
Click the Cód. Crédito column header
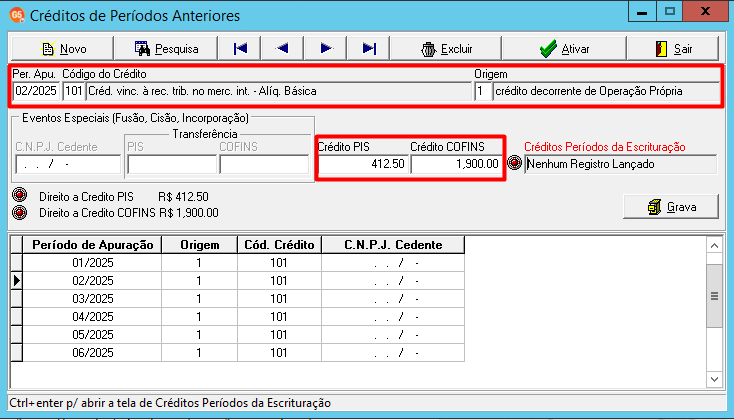[x=279, y=245]
